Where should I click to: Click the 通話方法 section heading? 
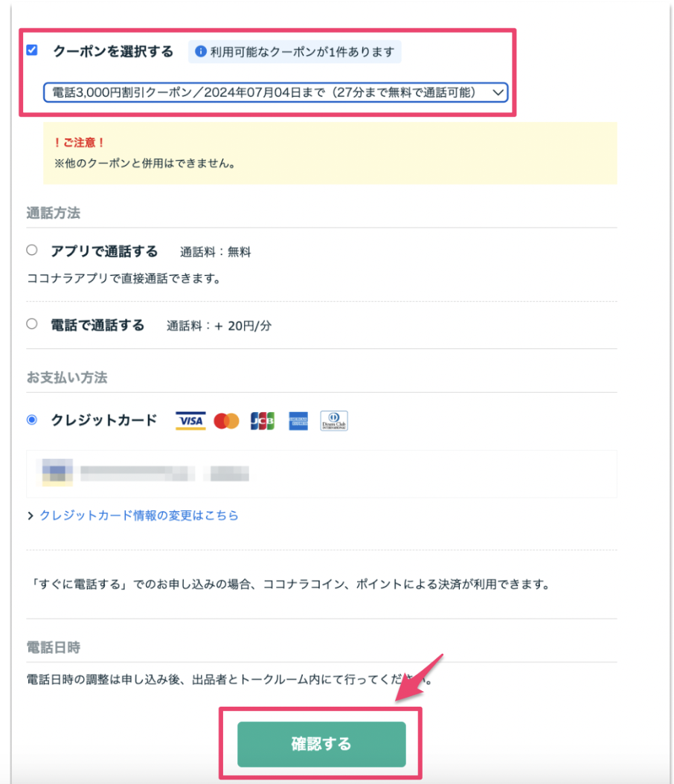(53, 213)
